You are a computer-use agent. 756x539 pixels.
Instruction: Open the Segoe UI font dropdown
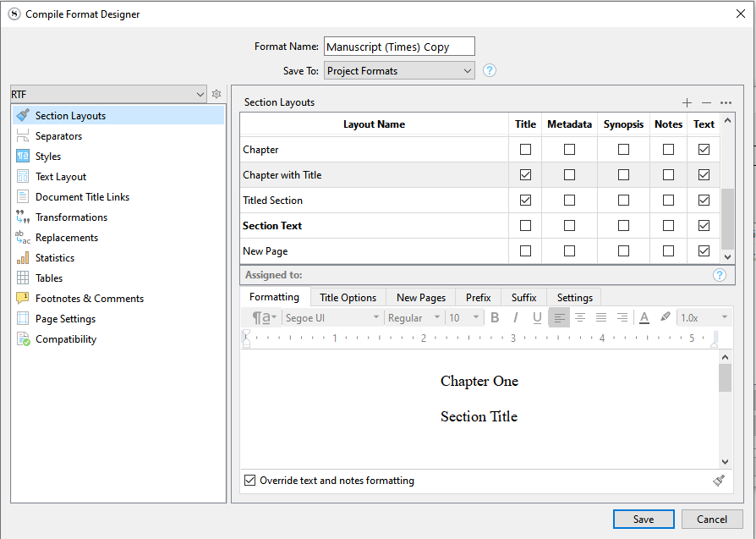[x=332, y=317]
